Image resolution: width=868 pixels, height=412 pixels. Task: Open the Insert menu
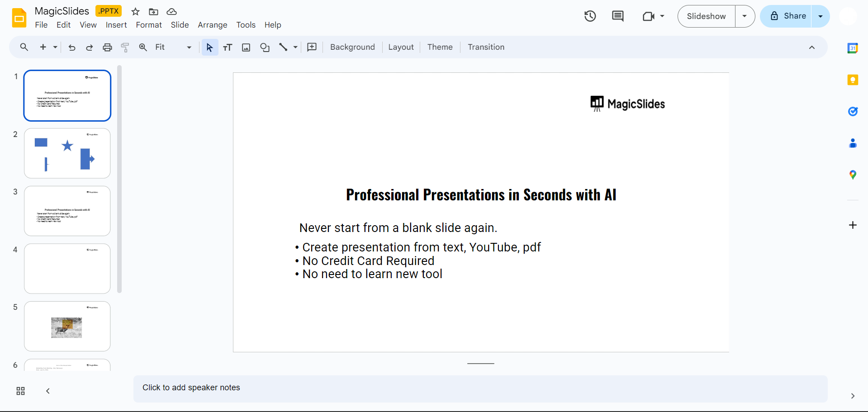pos(116,25)
